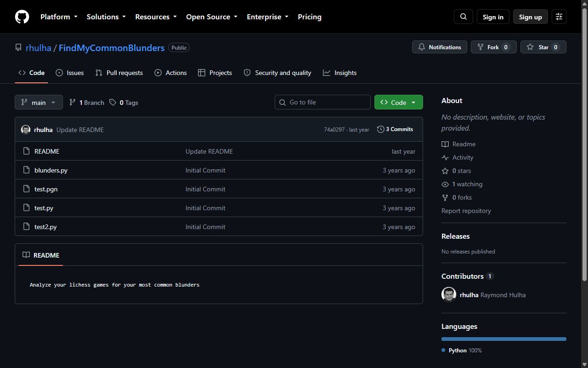Click the Notifications bell button
Screen dimensions: 588x368
[x=440, y=47]
